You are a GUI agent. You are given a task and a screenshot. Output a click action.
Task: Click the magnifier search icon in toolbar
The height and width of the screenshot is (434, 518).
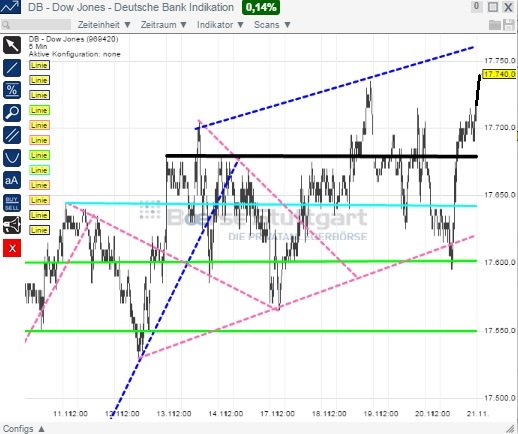click(x=6, y=25)
